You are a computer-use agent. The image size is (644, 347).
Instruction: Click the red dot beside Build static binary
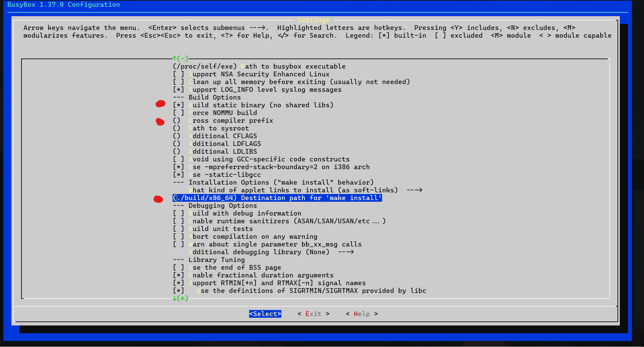click(x=160, y=104)
